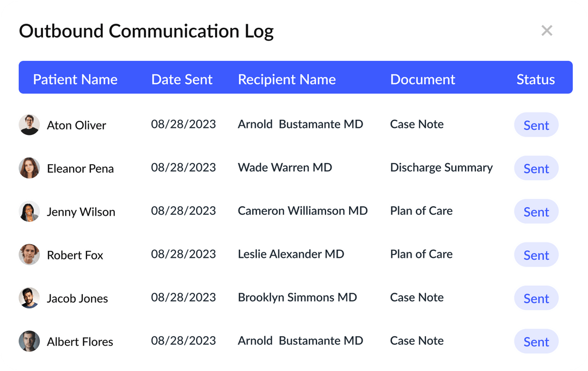Sort by the Patient Name column header

[x=76, y=79]
